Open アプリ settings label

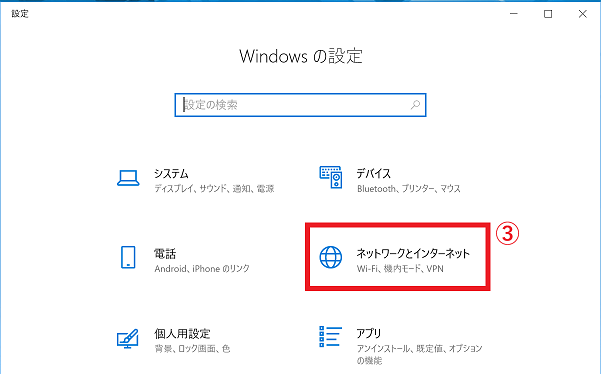click(369, 333)
